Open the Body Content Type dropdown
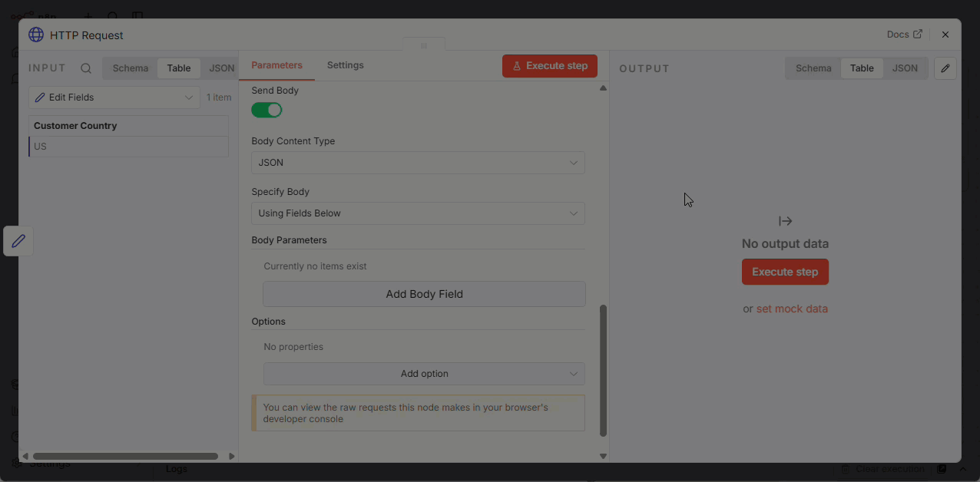This screenshot has height=482, width=980. point(418,163)
